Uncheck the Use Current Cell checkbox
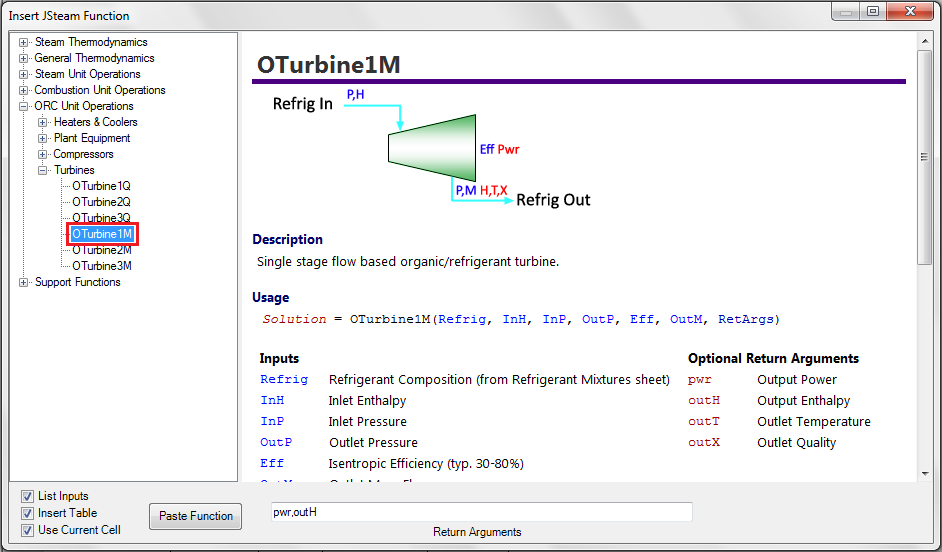The width and height of the screenshot is (942, 552). pyautogui.click(x=27, y=530)
